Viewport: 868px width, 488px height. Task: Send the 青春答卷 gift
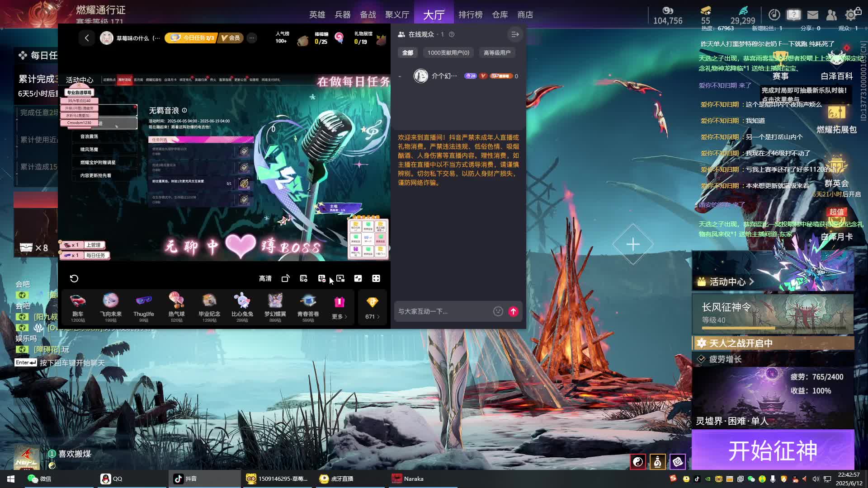pyautogui.click(x=308, y=307)
